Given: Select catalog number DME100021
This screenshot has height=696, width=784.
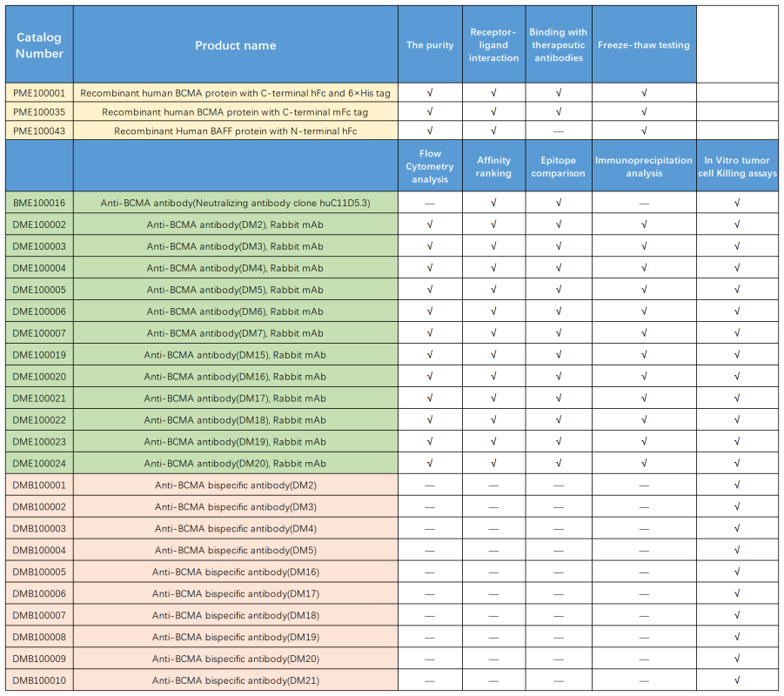Looking at the screenshot, I should (39, 398).
